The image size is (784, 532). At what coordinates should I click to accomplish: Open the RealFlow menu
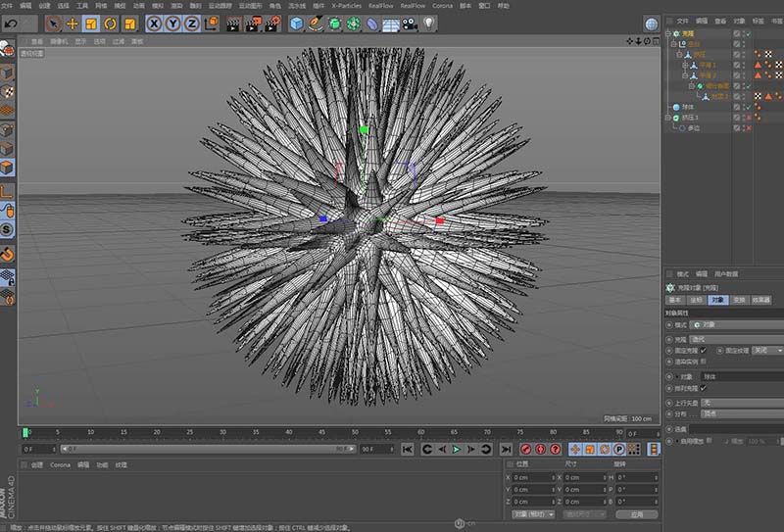379,5
